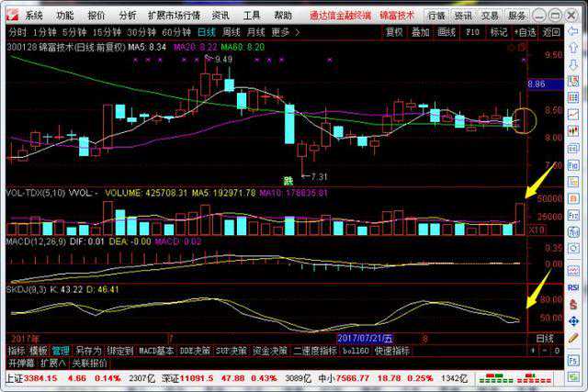Open the 分析 menu
Viewport: 588px width, 392px height.
pos(128,16)
